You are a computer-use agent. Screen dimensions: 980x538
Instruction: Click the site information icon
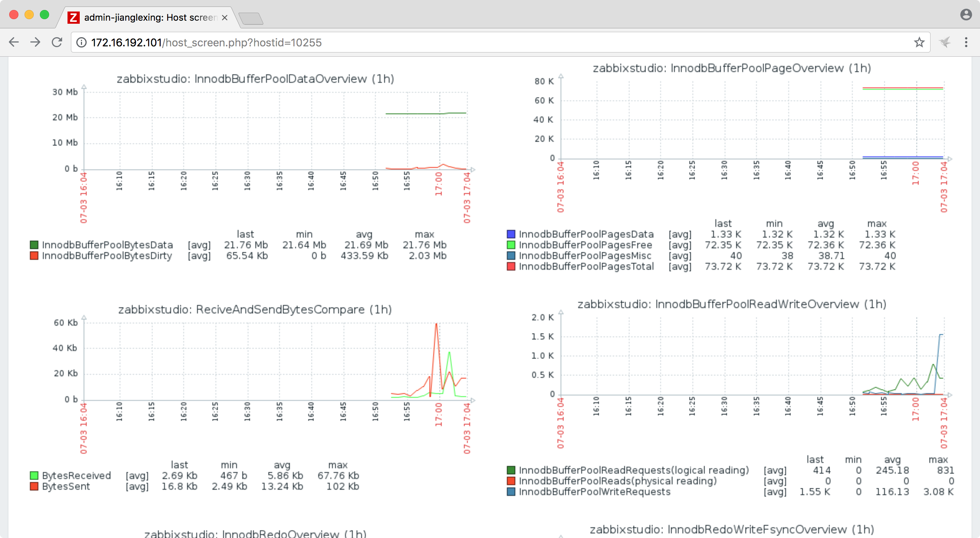[x=81, y=43]
